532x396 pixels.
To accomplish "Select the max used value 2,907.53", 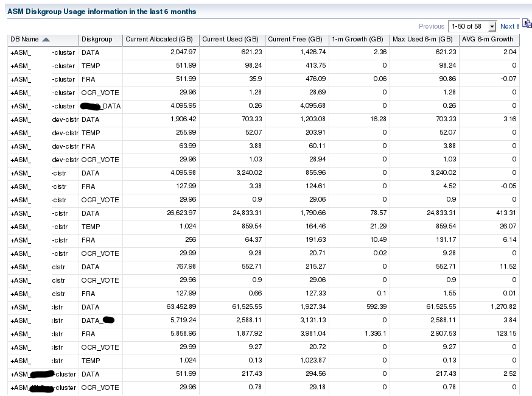I will (444, 333).
